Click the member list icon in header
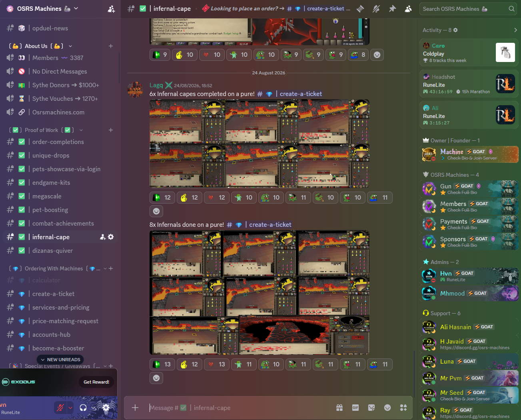This screenshot has width=521, height=420. click(408, 9)
